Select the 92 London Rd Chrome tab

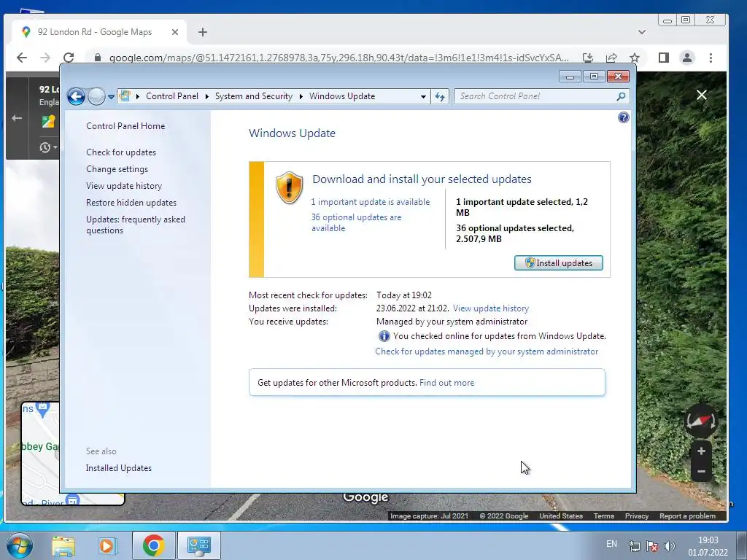point(100,32)
